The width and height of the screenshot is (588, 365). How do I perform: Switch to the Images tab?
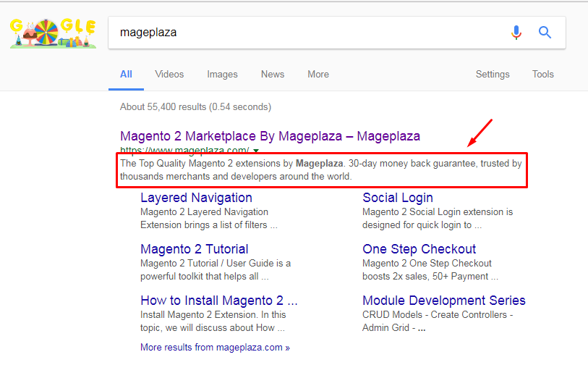(222, 75)
